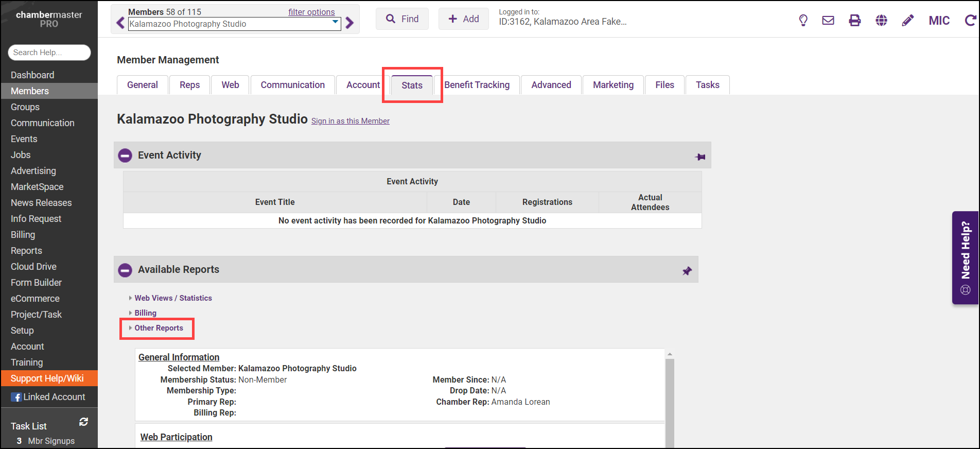Viewport: 980px width, 449px height.
Task: Collapse the Available Reports section
Action: pyautogui.click(x=125, y=270)
